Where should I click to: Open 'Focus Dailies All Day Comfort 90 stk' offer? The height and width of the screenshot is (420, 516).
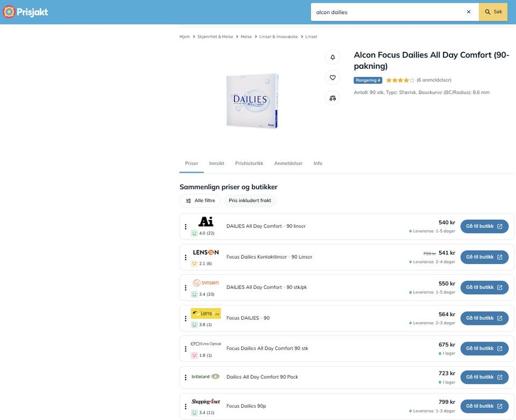tap(267, 348)
